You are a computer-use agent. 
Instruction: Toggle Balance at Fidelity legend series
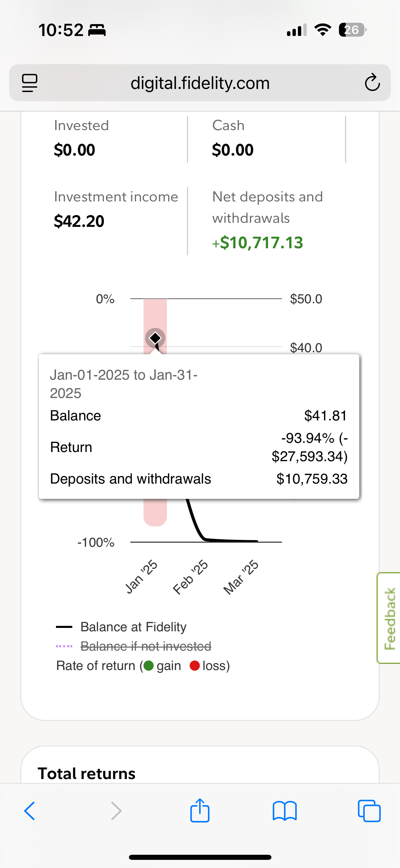pos(121,627)
